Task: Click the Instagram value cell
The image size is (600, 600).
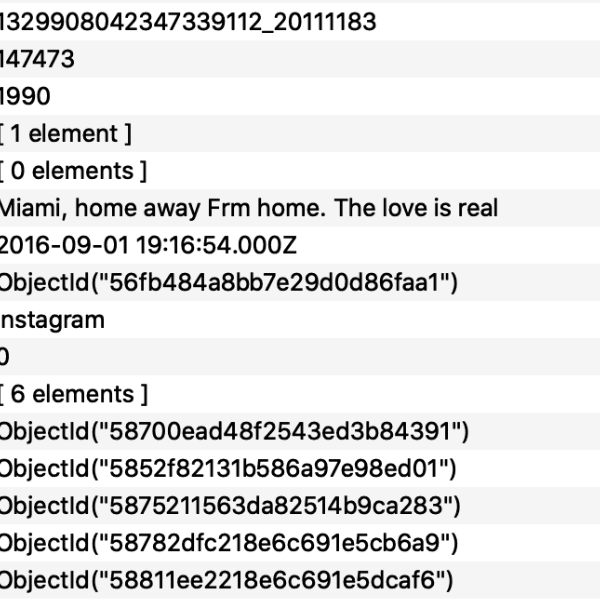Action: (x=52, y=320)
